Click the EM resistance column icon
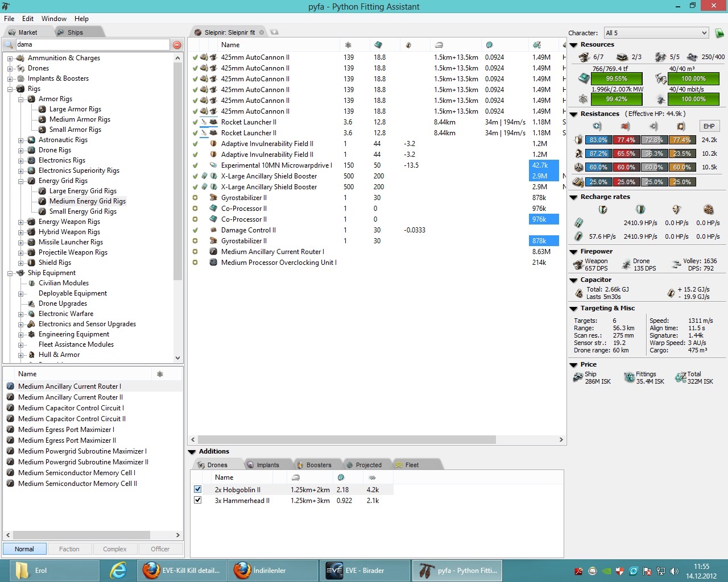The image size is (728, 582). [597, 126]
